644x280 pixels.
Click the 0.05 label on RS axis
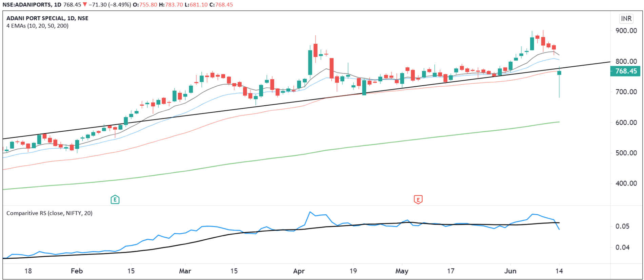[x=622, y=226]
